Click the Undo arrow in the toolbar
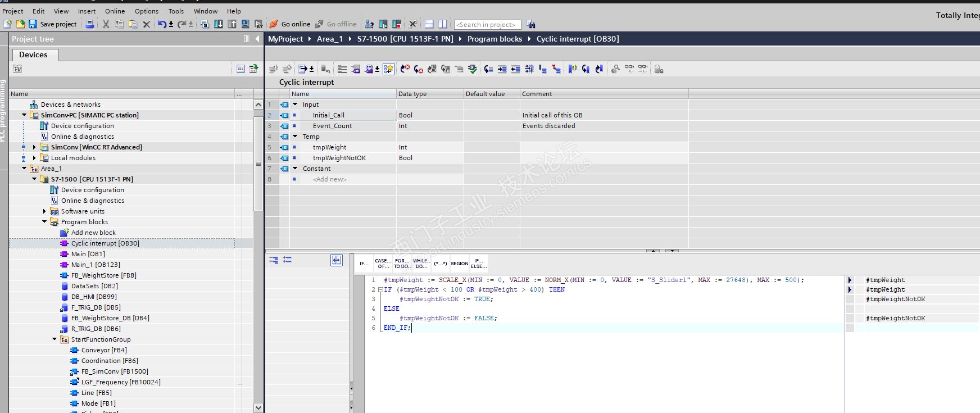Screen dimensions: 980x413 pos(162,24)
